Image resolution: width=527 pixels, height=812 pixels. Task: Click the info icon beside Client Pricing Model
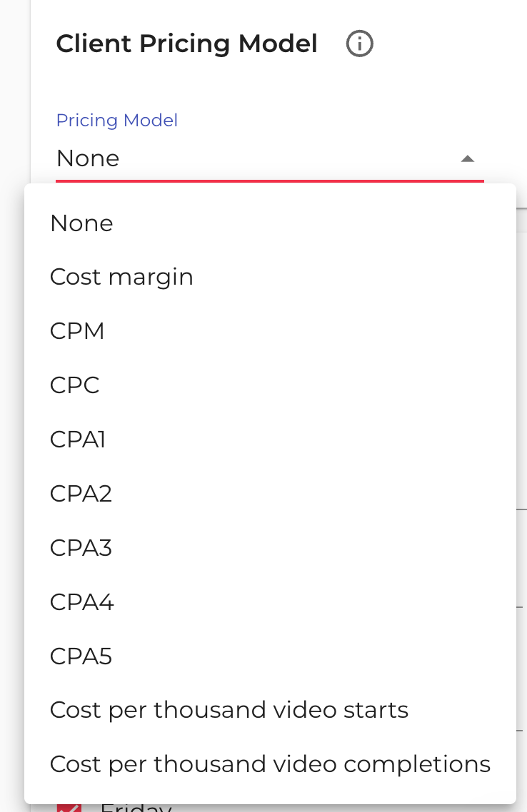(x=359, y=44)
